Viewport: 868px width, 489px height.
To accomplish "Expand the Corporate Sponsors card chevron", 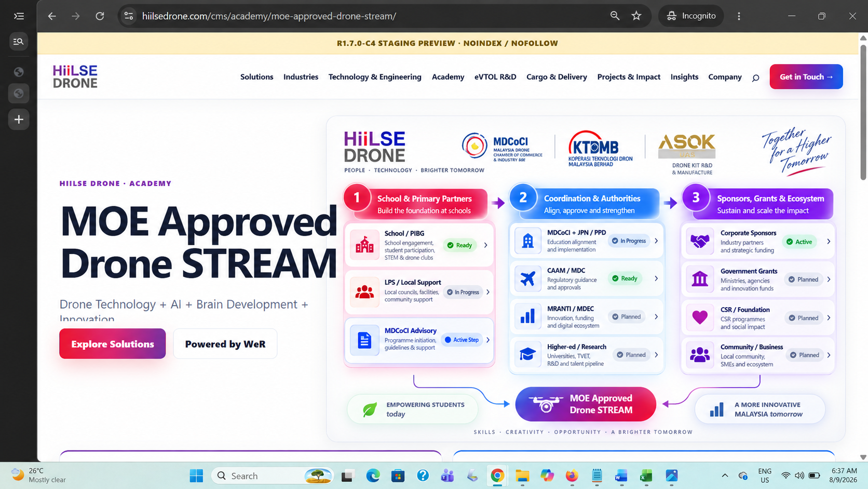I will point(829,242).
